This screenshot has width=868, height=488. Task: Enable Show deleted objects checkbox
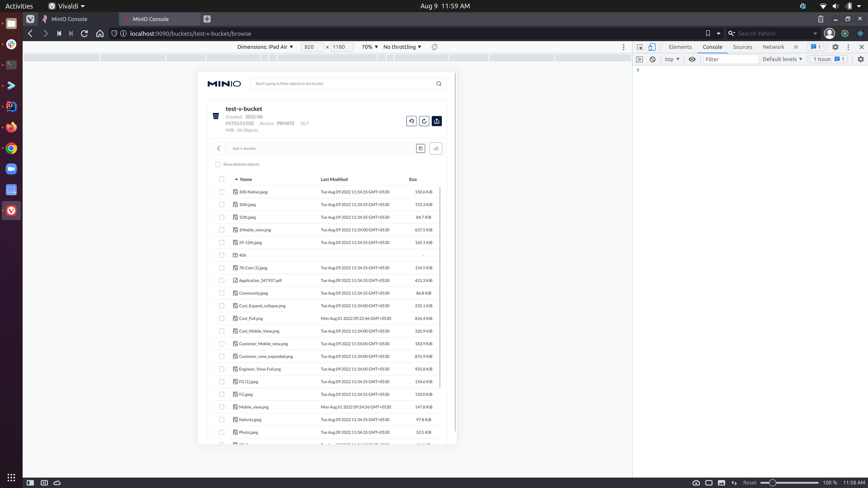pos(218,164)
